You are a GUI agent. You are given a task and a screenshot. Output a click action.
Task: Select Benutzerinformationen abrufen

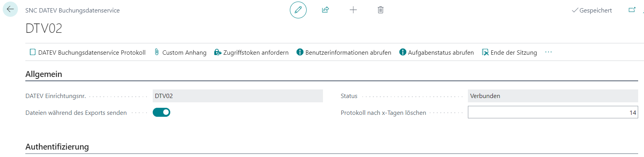click(x=344, y=52)
